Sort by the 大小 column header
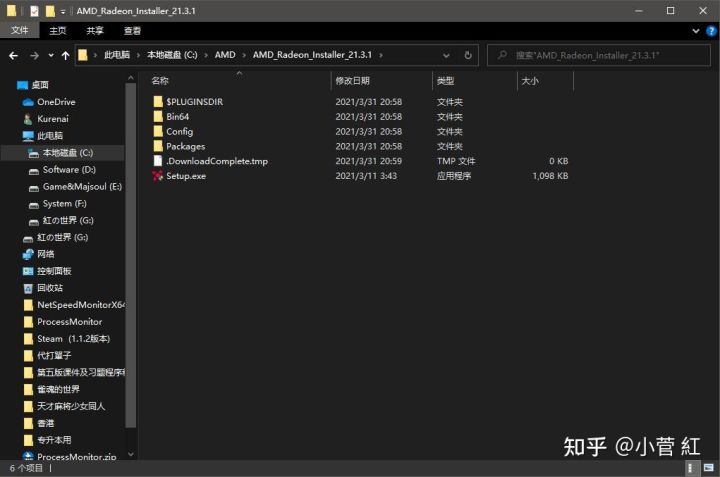720x477 pixels. (529, 81)
